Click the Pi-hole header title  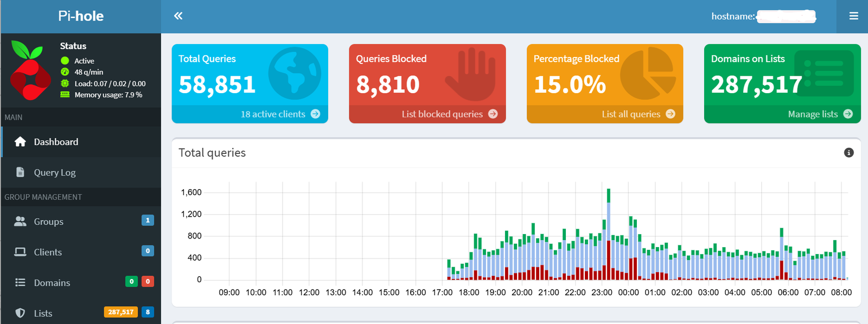(81, 16)
